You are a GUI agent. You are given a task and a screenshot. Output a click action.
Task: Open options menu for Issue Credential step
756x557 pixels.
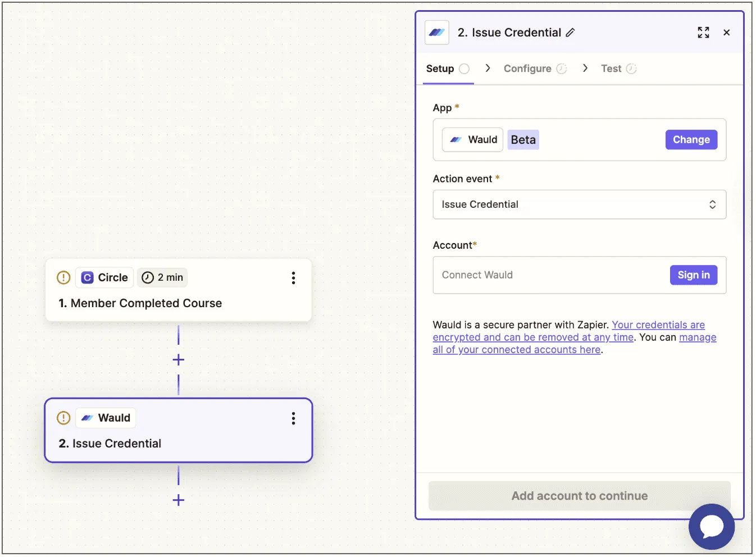coord(293,418)
